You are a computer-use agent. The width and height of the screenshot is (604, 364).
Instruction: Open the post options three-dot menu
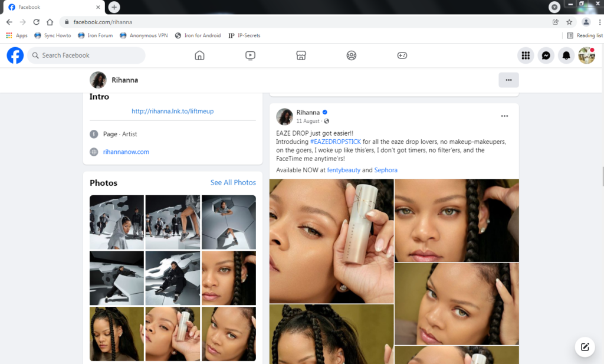pyautogui.click(x=504, y=116)
